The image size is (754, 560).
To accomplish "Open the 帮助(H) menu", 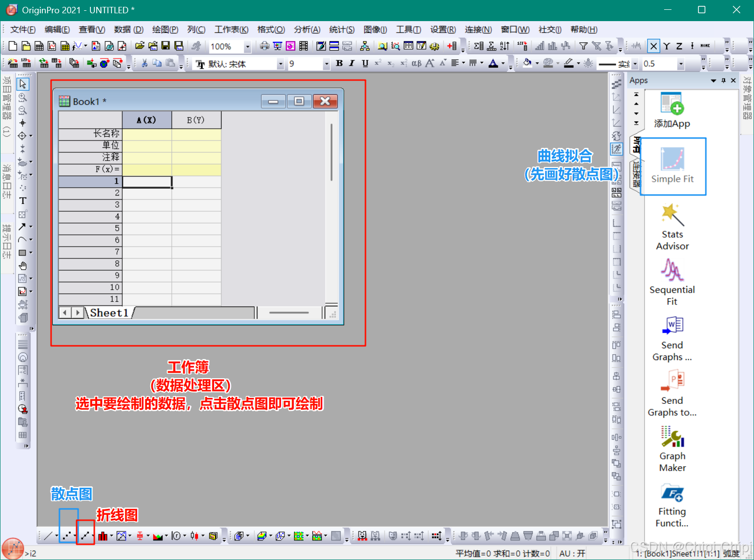I will (x=584, y=29).
